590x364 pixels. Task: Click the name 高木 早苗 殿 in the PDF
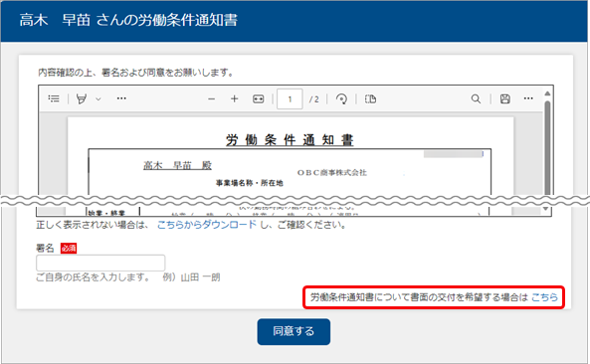tap(178, 165)
